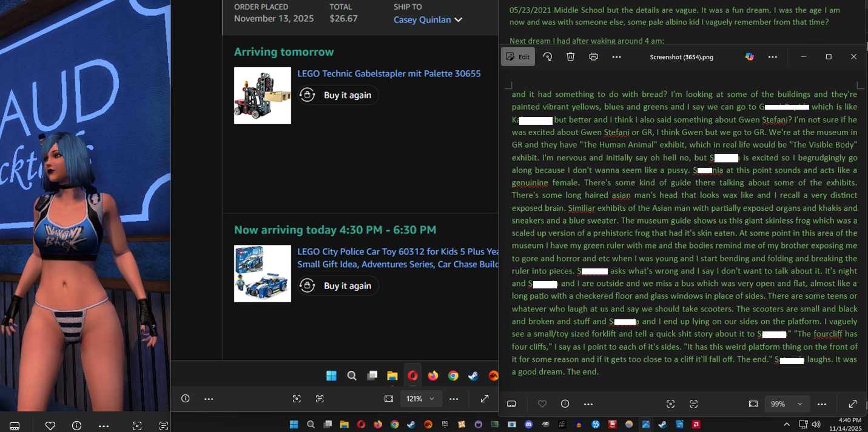Expand the hidden icons chevron in the system tray

tap(787, 424)
